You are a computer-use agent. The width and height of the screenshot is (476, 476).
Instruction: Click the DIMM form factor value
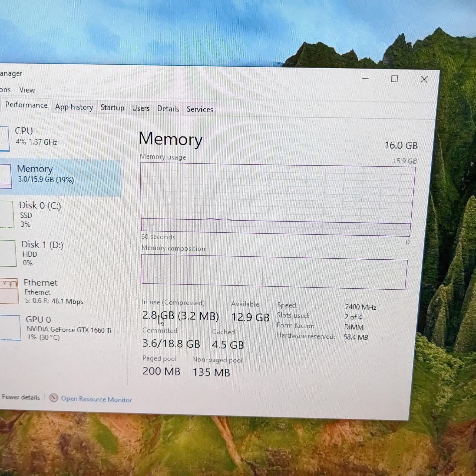[x=354, y=327]
